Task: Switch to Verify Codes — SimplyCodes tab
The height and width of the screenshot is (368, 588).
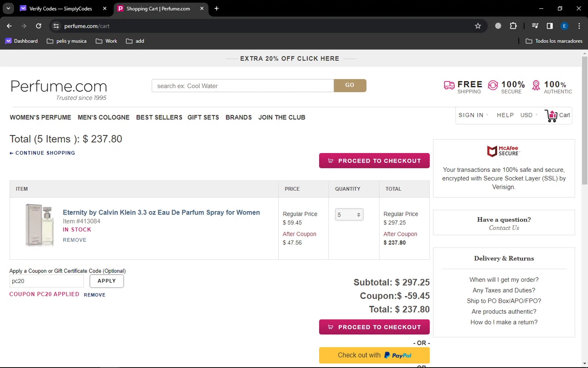Action: 61,8
